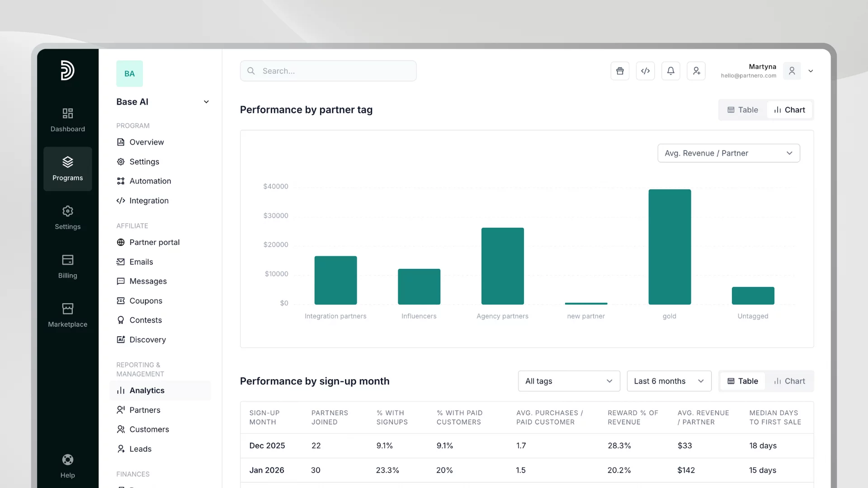Open the Coupons section icon
Image resolution: width=868 pixels, height=488 pixels.
pos(120,300)
